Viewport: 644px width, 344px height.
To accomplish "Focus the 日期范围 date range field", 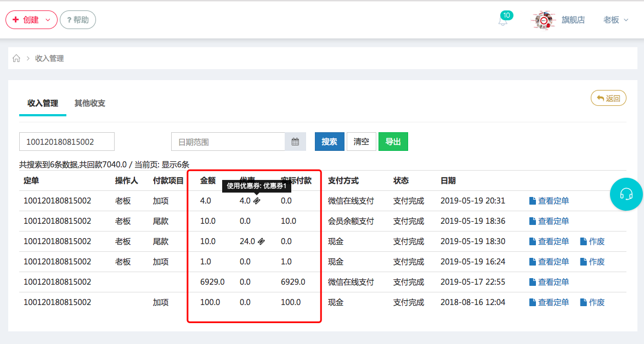I will click(228, 142).
